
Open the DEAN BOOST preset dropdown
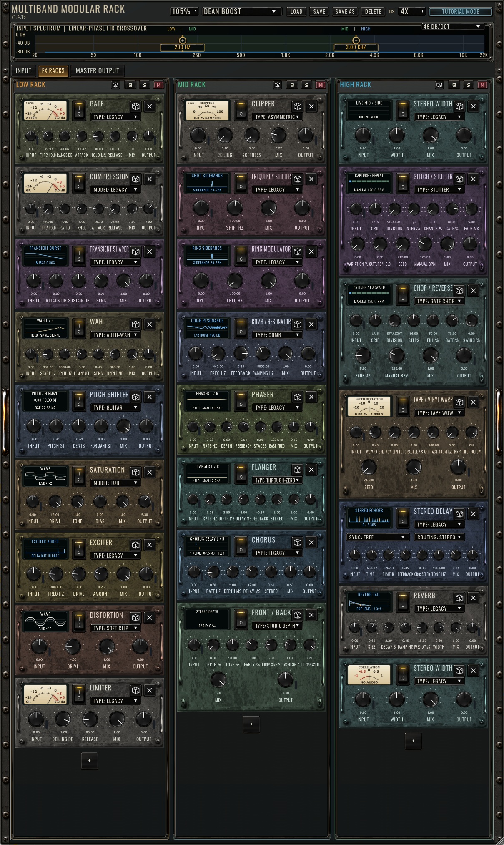coord(241,11)
